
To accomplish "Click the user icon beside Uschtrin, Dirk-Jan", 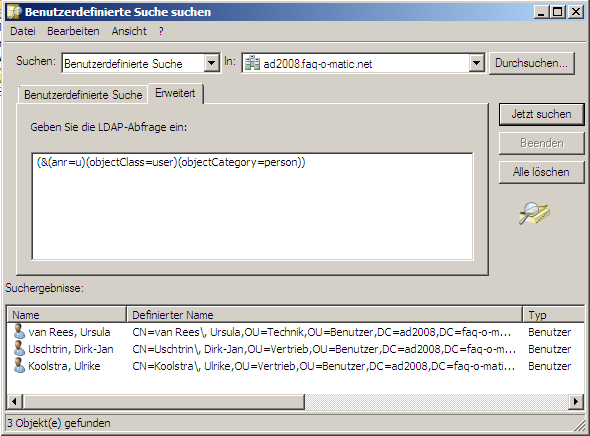I will 19,348.
